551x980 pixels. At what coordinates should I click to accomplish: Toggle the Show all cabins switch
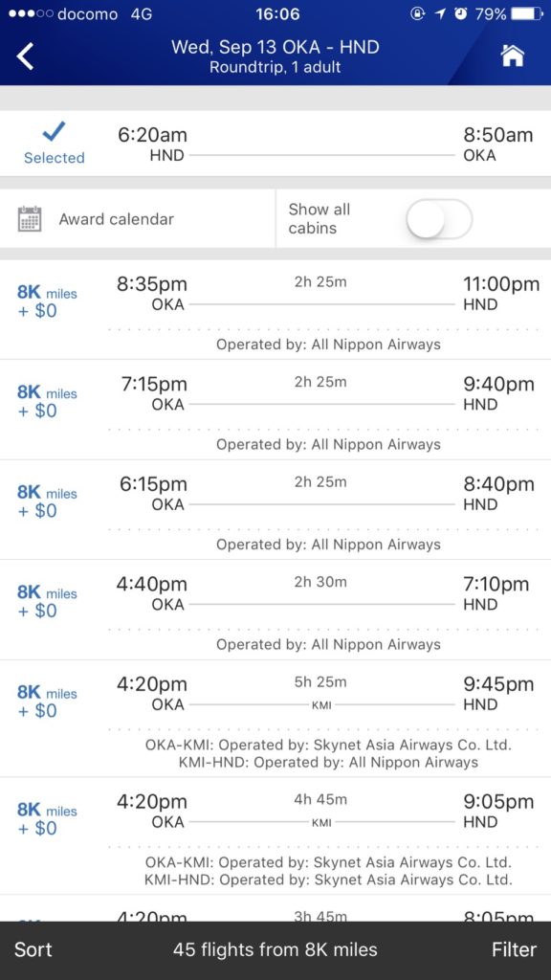click(439, 219)
